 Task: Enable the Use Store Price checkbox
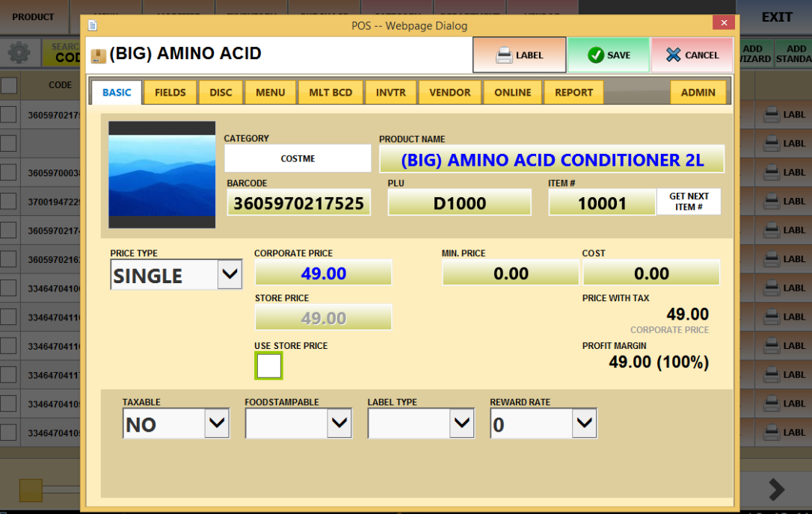pyautogui.click(x=268, y=366)
